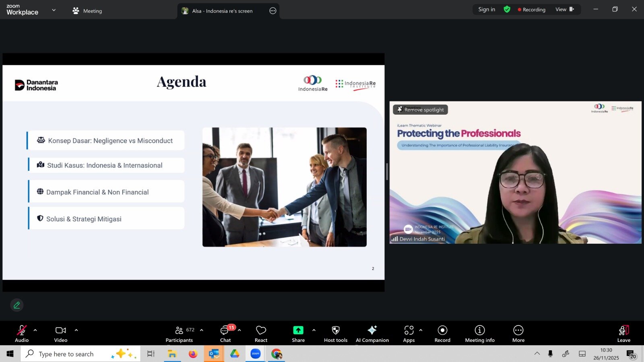The height and width of the screenshot is (362, 644).
Task: Expand video options arrow next to Video
Action: point(76,330)
